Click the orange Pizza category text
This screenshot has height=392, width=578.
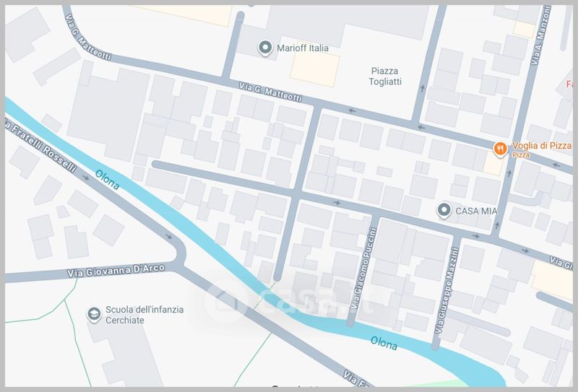521,155
